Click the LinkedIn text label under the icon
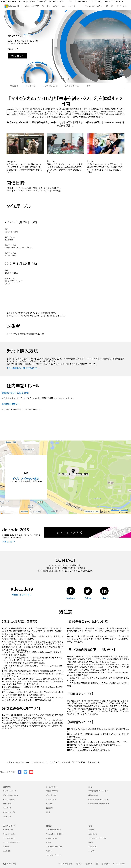131x868 pixels. click(104, 598)
